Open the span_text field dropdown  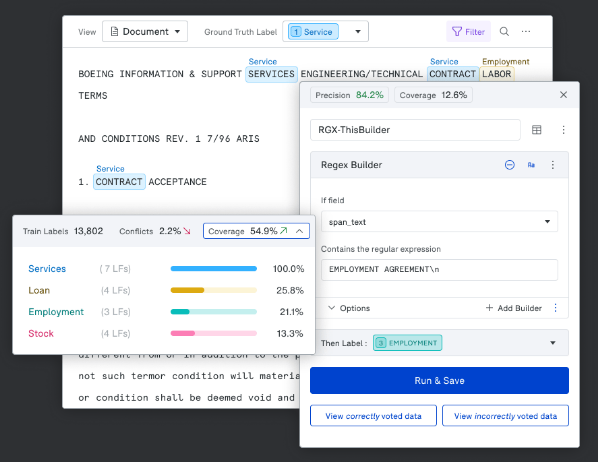click(x=439, y=222)
